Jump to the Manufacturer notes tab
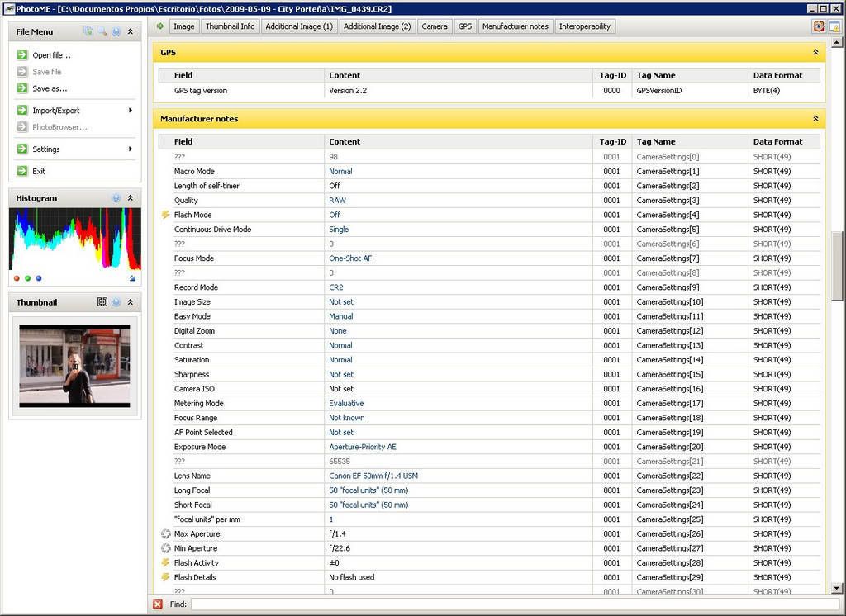Image resolution: width=846 pixels, height=616 pixels. click(516, 26)
